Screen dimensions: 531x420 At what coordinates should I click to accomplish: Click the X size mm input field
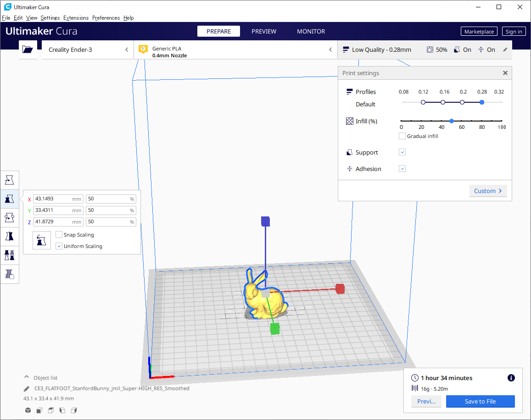(58, 199)
